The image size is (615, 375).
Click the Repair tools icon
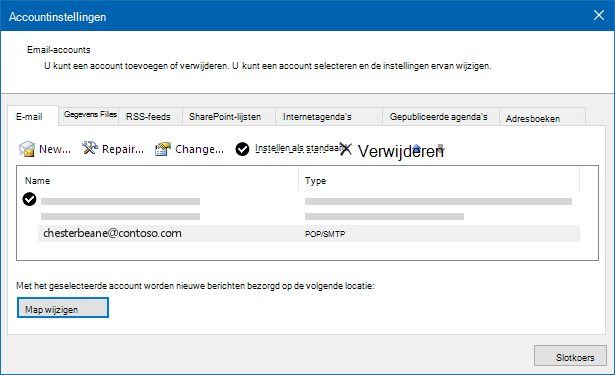pos(89,148)
